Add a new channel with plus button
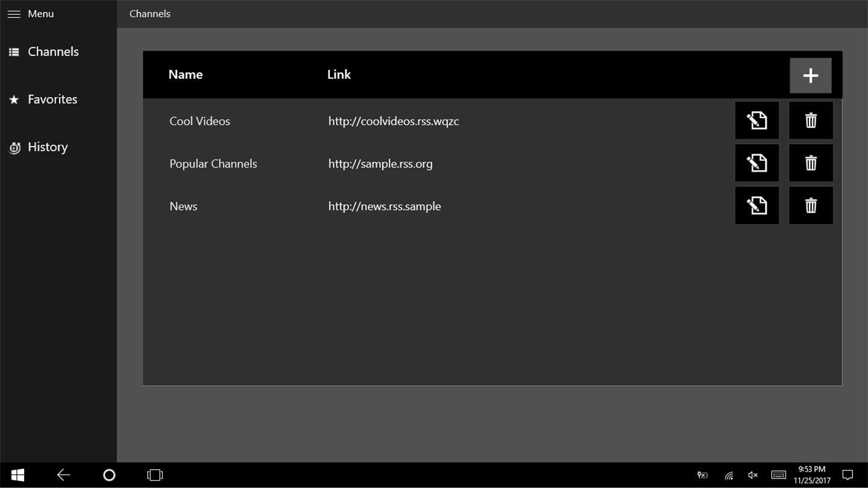The width and height of the screenshot is (868, 488). click(811, 75)
